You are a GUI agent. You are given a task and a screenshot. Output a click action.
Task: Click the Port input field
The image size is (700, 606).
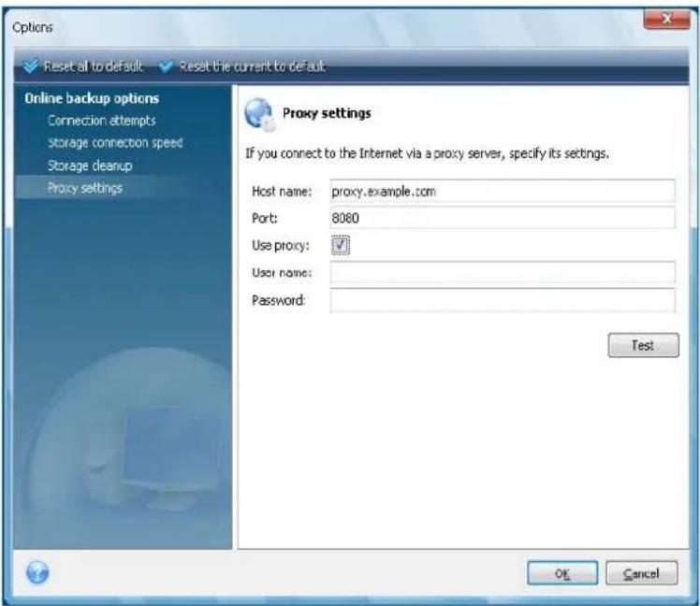pos(503,218)
